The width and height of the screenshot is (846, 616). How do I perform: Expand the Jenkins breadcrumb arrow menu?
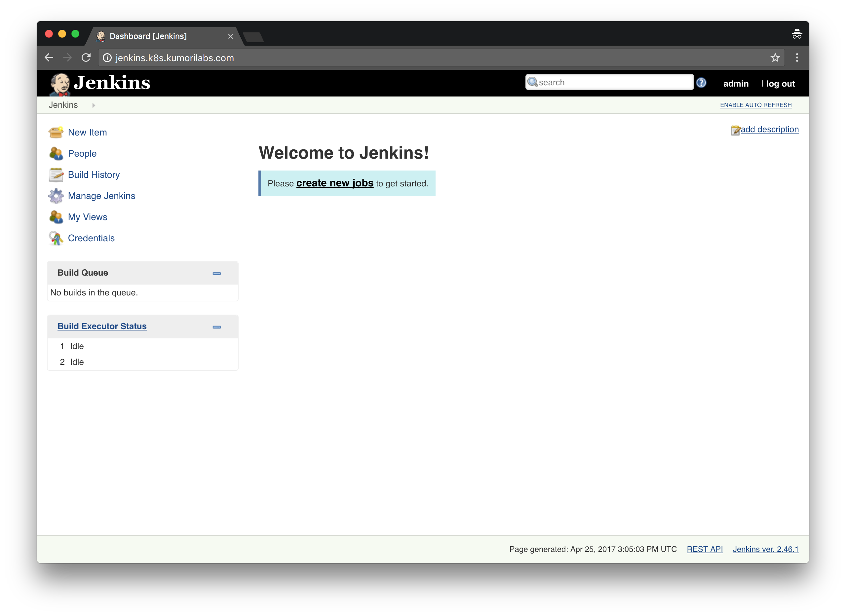pos(94,106)
